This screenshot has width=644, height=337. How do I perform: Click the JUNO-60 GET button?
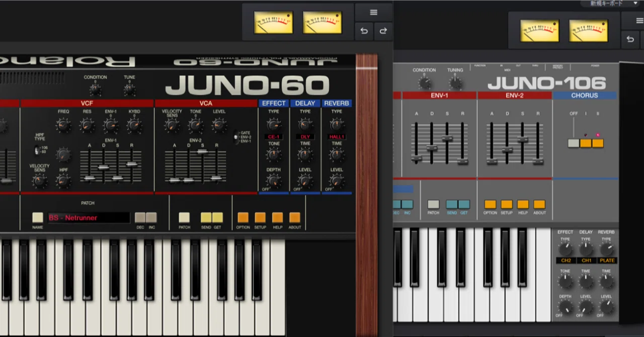[x=217, y=217]
